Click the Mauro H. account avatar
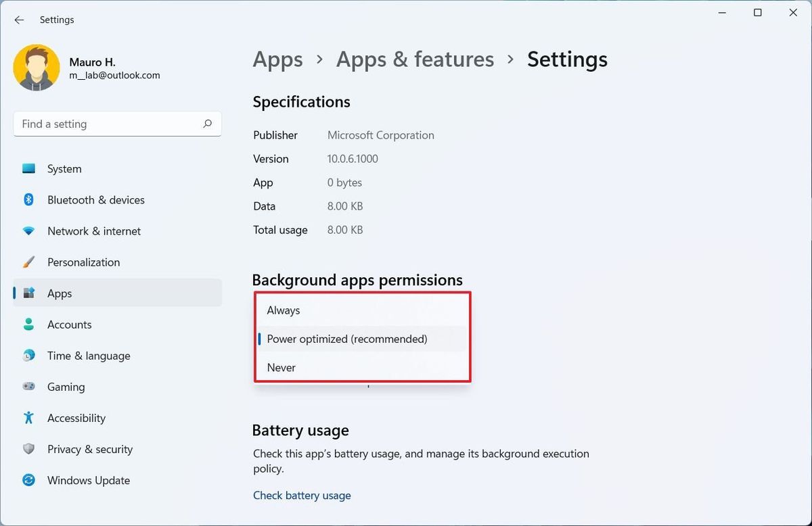Viewport: 812px width, 526px height. click(36, 68)
